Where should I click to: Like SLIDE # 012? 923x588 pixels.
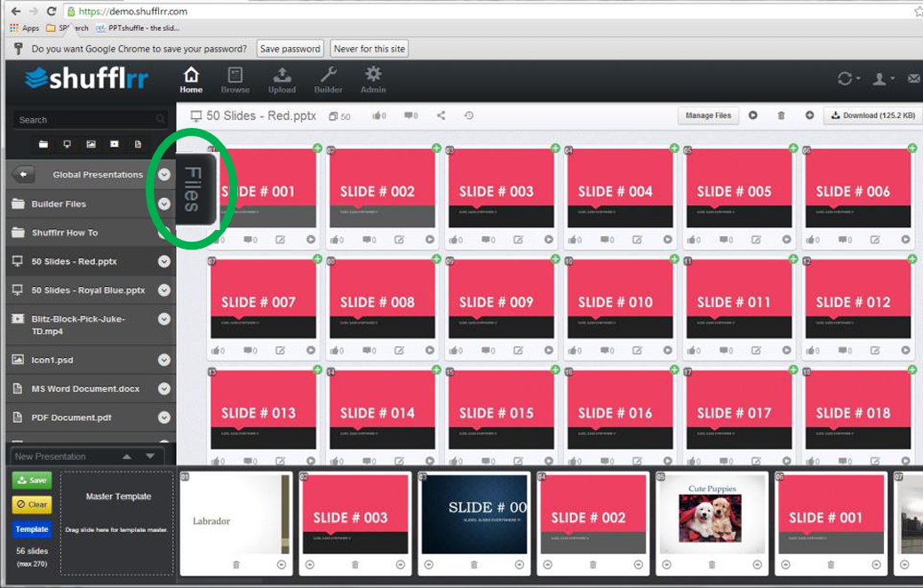(x=812, y=350)
